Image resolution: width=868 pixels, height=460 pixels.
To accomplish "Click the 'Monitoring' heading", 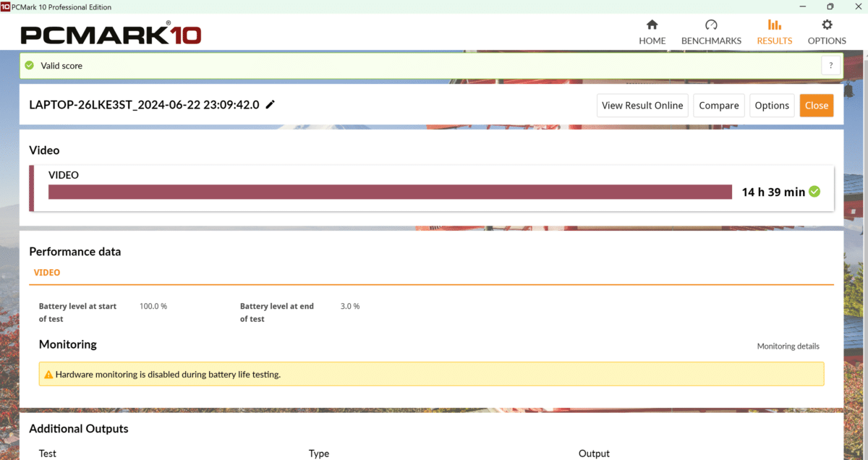I will [68, 344].
